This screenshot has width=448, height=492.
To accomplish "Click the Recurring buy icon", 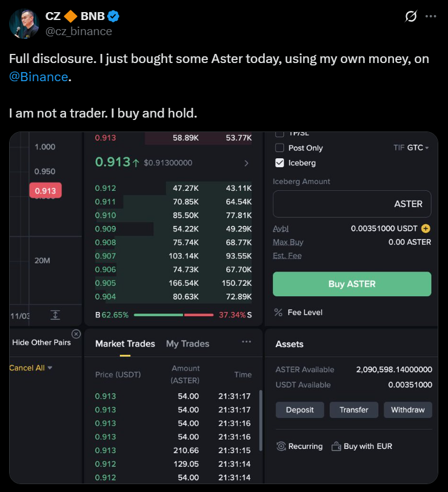I will pos(281,447).
